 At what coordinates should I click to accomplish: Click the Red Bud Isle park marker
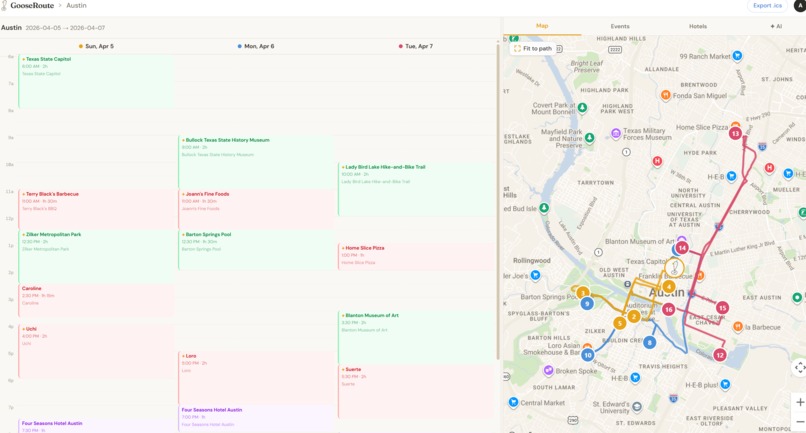pos(544,208)
